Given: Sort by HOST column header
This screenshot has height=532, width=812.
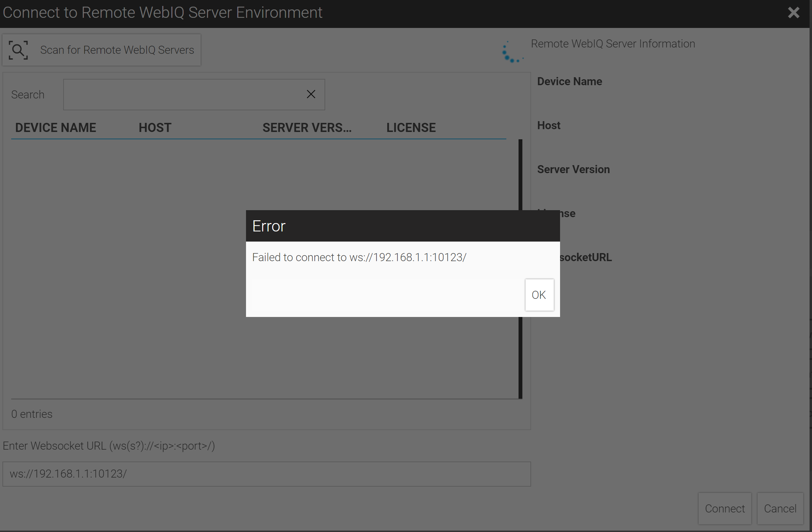Looking at the screenshot, I should click(155, 128).
